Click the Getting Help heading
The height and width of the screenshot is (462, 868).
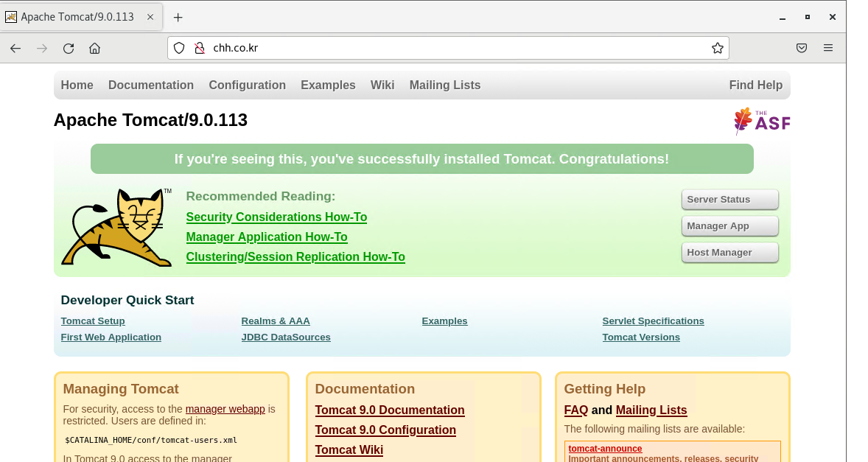coord(604,389)
